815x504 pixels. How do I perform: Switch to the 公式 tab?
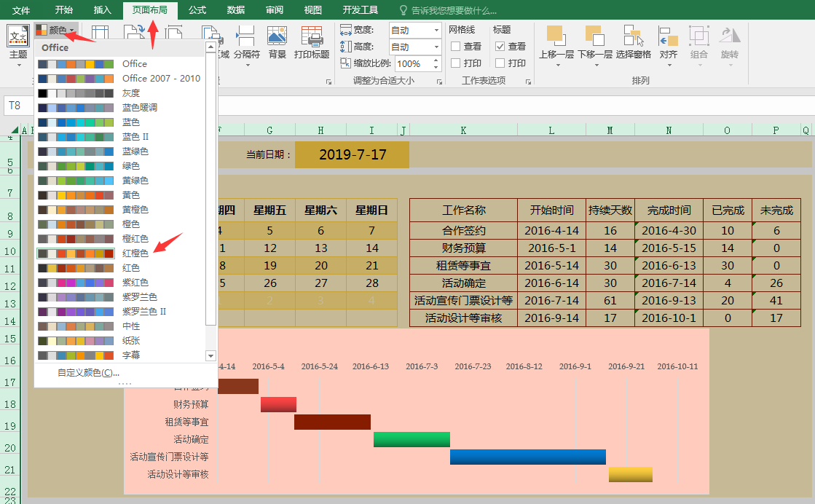coord(197,10)
